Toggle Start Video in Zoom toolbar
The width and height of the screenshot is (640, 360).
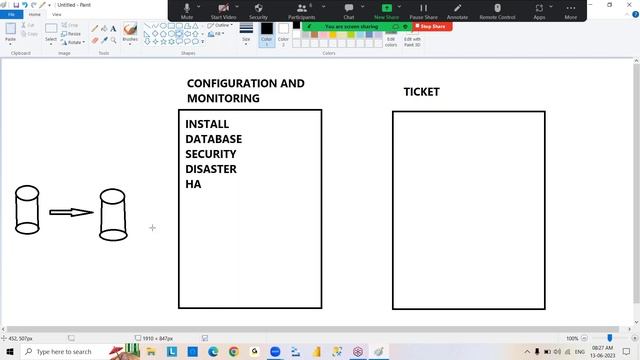point(223,11)
